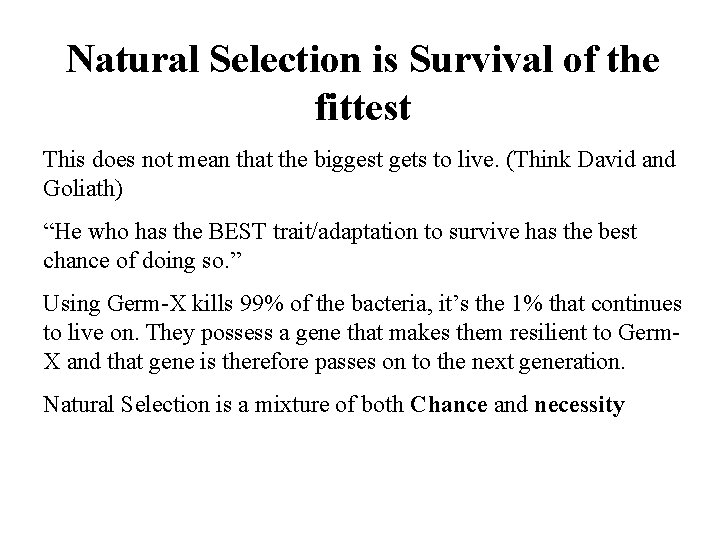
Task: Click the word 'Germ-X' in 'Using Germ-X kills'
Action: click(x=146, y=304)
